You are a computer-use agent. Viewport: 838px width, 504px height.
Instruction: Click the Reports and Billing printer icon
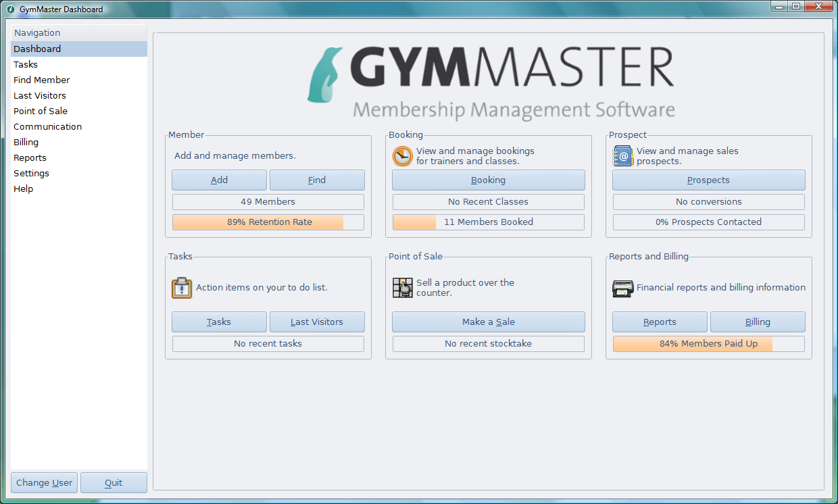pos(622,288)
